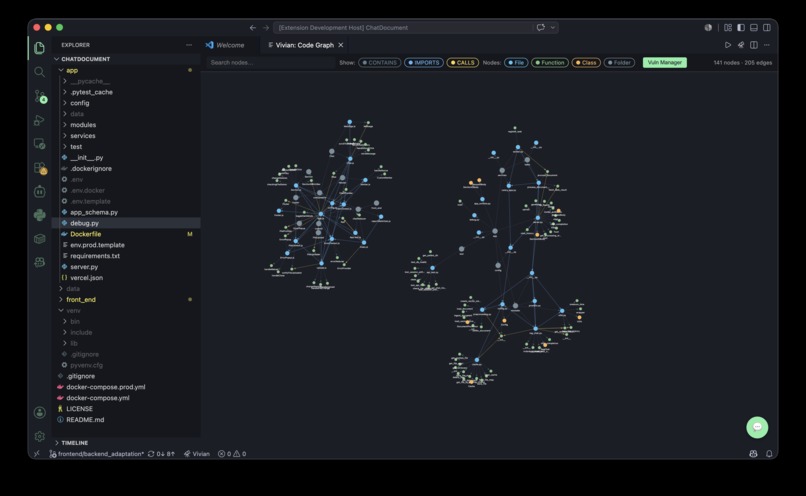The width and height of the screenshot is (806, 496).
Task: Go forward using the navigation arrow
Action: click(x=266, y=28)
